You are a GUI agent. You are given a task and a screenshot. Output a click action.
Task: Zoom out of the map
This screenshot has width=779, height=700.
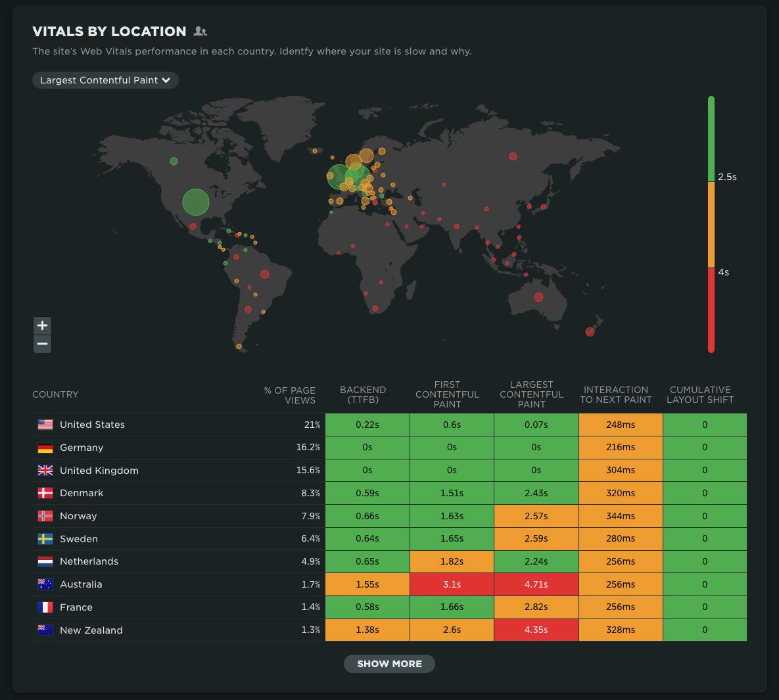click(x=42, y=344)
